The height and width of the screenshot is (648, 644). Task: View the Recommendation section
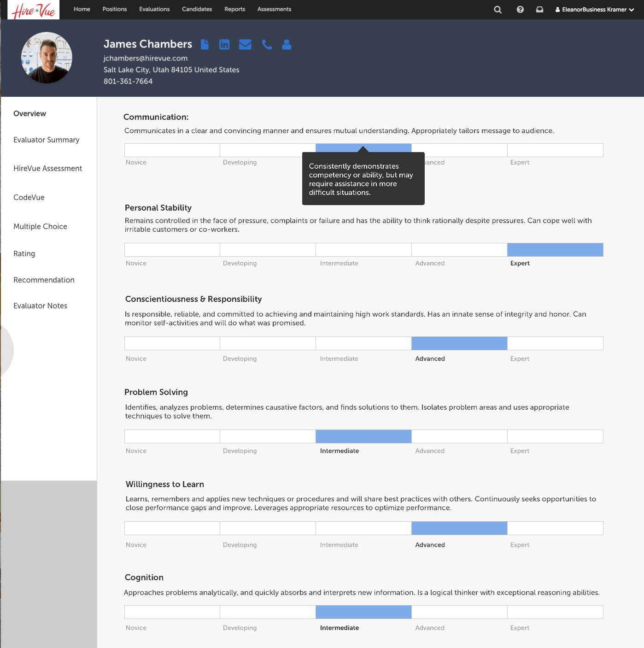click(44, 280)
